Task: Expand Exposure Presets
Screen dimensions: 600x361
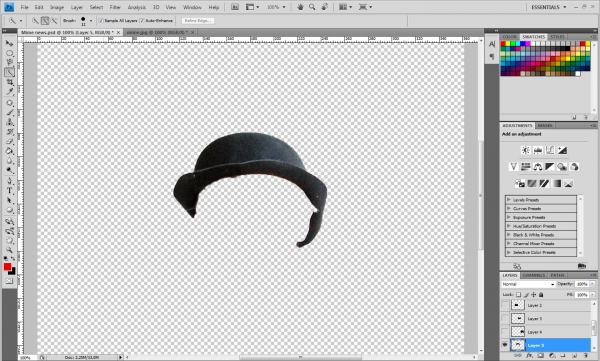Action: pyautogui.click(x=509, y=217)
